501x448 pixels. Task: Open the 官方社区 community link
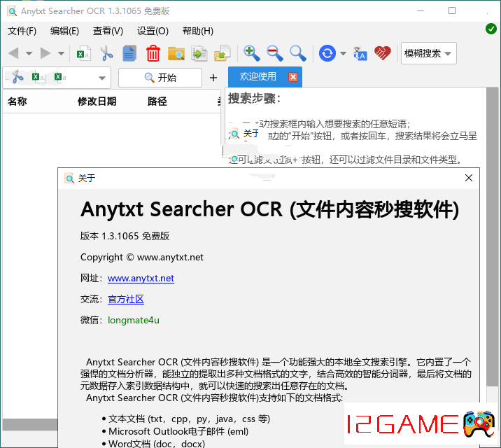click(x=126, y=300)
